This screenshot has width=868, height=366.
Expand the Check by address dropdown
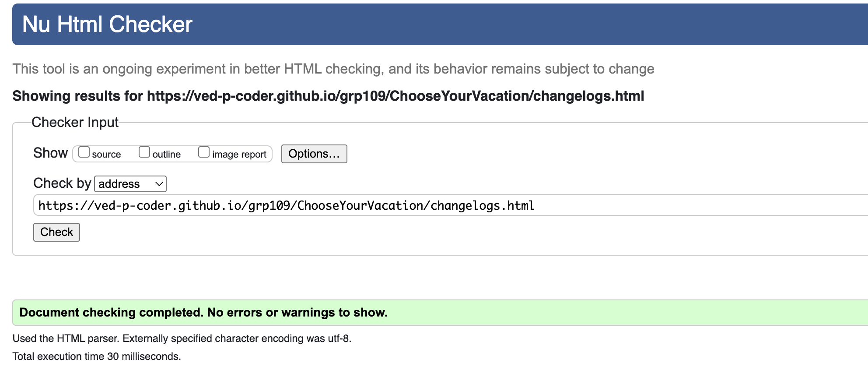[x=130, y=184]
